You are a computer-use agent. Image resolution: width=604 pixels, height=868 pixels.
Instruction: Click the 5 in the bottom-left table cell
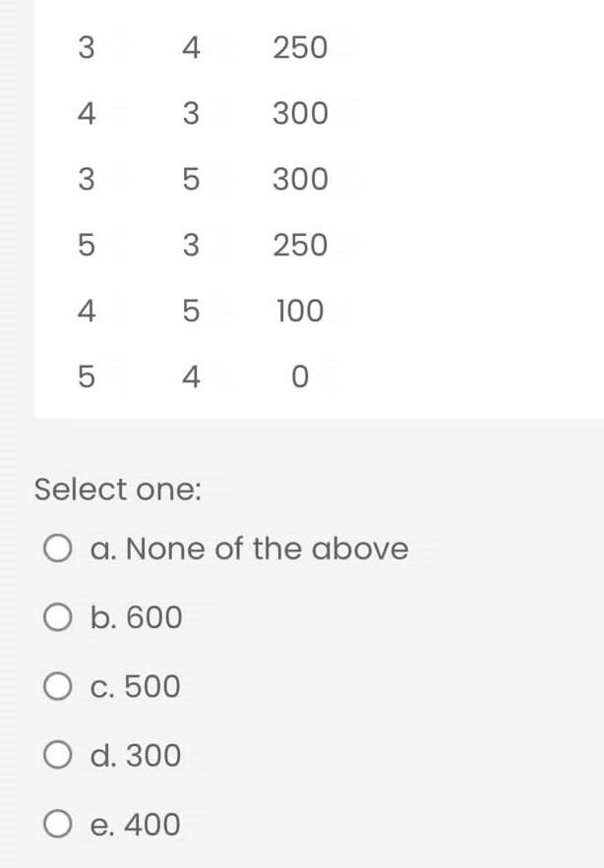(x=87, y=376)
